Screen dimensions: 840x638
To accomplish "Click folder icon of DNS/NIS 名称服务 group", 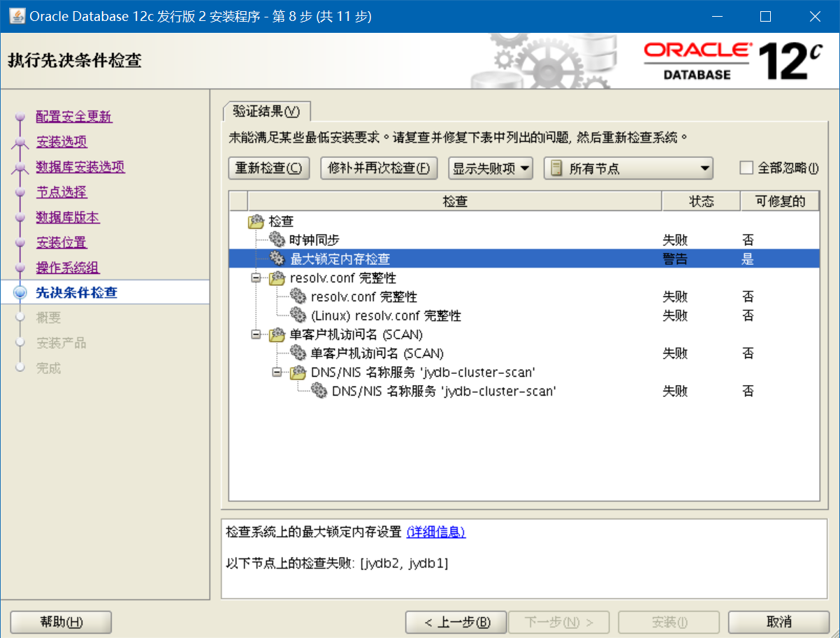I will coord(298,372).
